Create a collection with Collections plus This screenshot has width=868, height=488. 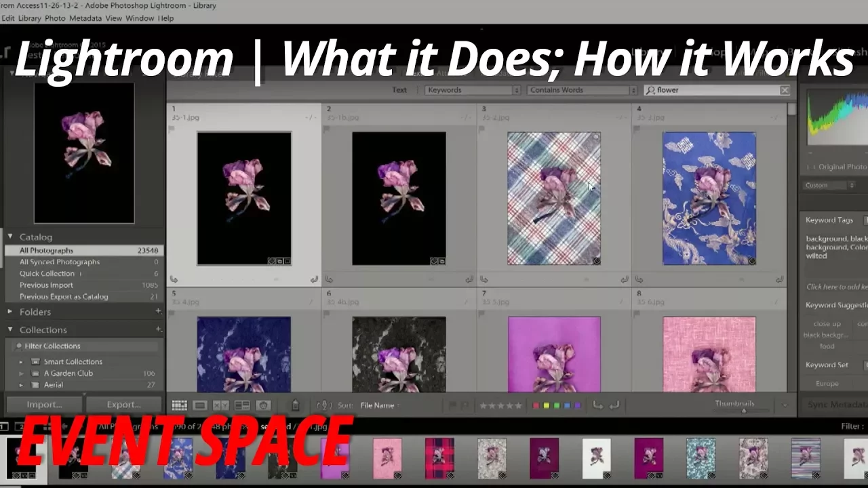[158, 329]
